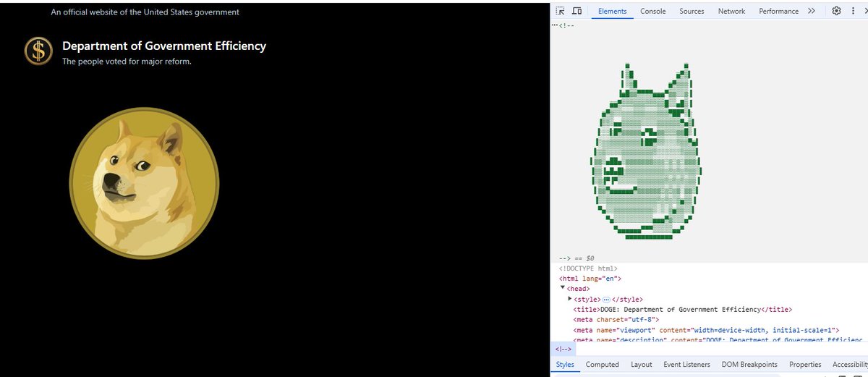Image resolution: width=868 pixels, height=377 pixels.
Task: Switch to the Console tab
Action: [653, 12]
